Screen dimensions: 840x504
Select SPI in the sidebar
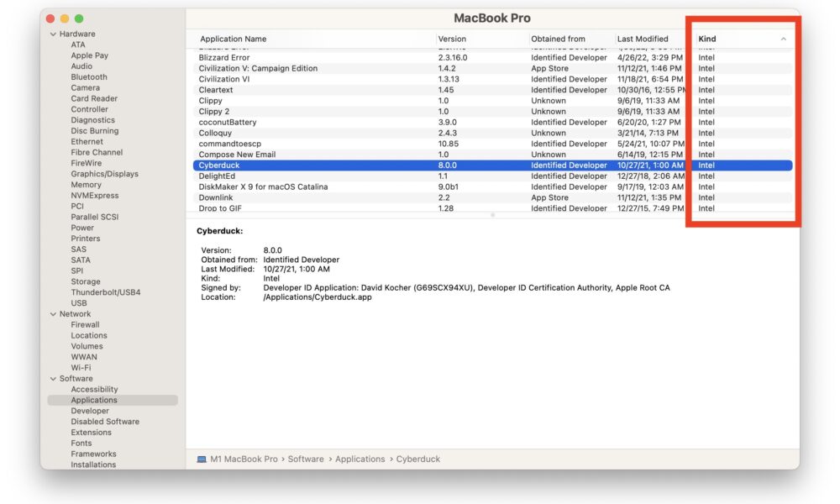76,270
